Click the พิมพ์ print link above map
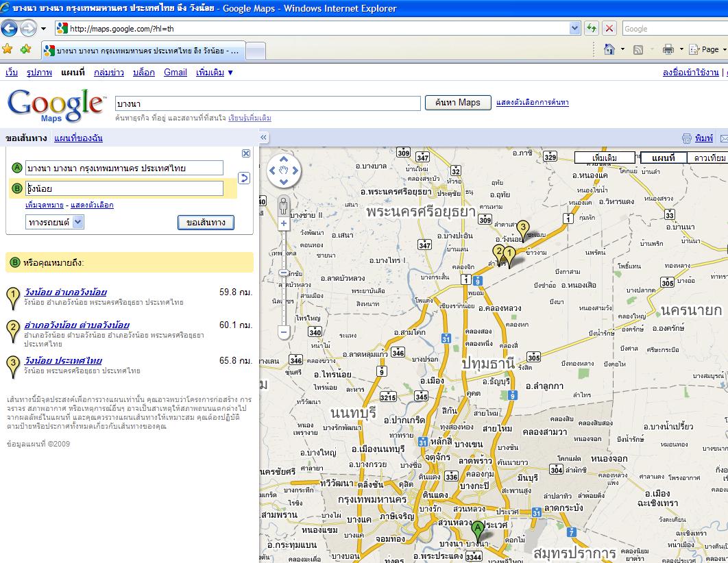 click(703, 138)
